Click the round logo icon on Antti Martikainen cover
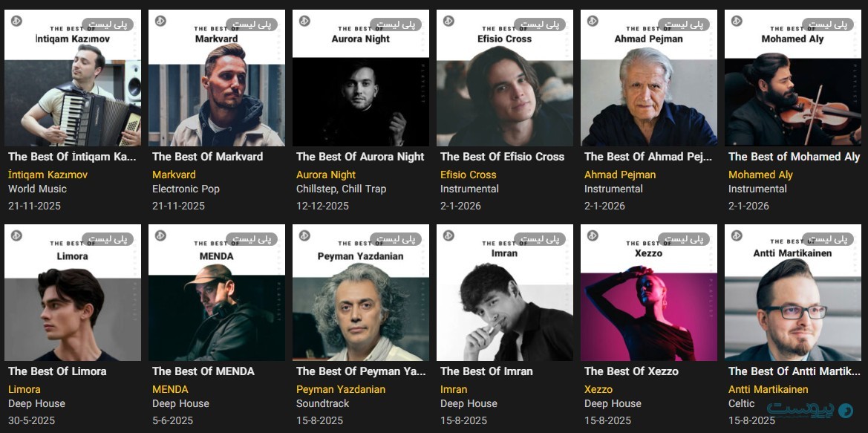 737,235
